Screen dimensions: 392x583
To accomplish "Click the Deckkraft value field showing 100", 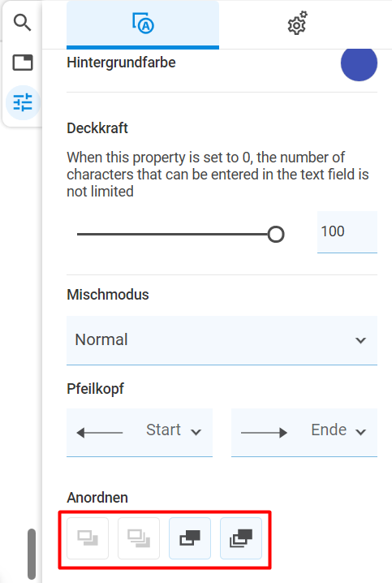I will coord(347,232).
